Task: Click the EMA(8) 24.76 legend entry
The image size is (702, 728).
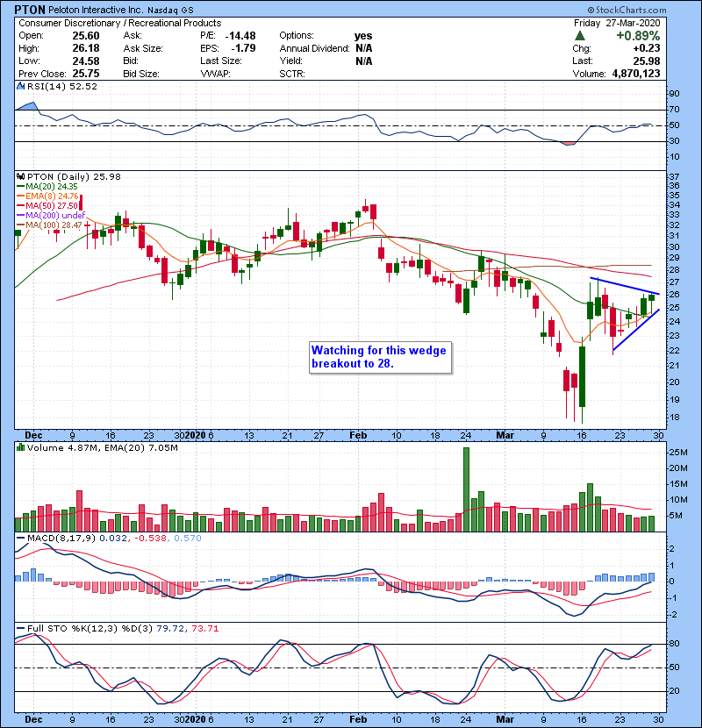Action: click(x=52, y=196)
